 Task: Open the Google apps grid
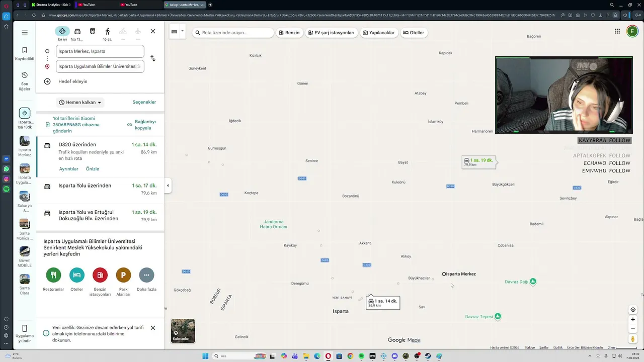617,31
